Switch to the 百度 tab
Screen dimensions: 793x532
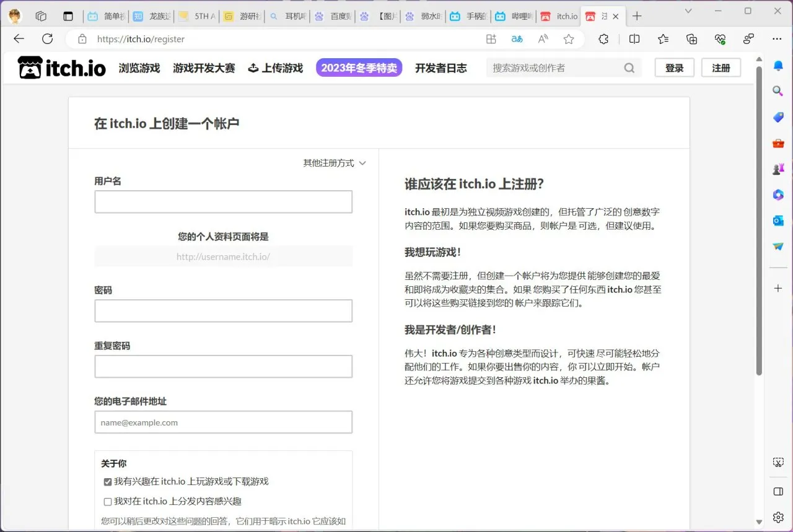coord(332,16)
